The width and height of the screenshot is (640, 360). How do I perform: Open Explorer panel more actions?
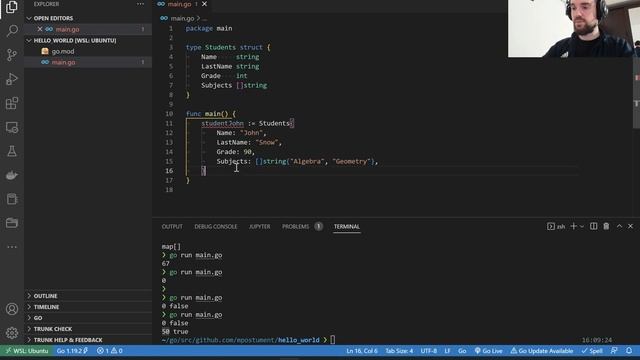[140, 4]
